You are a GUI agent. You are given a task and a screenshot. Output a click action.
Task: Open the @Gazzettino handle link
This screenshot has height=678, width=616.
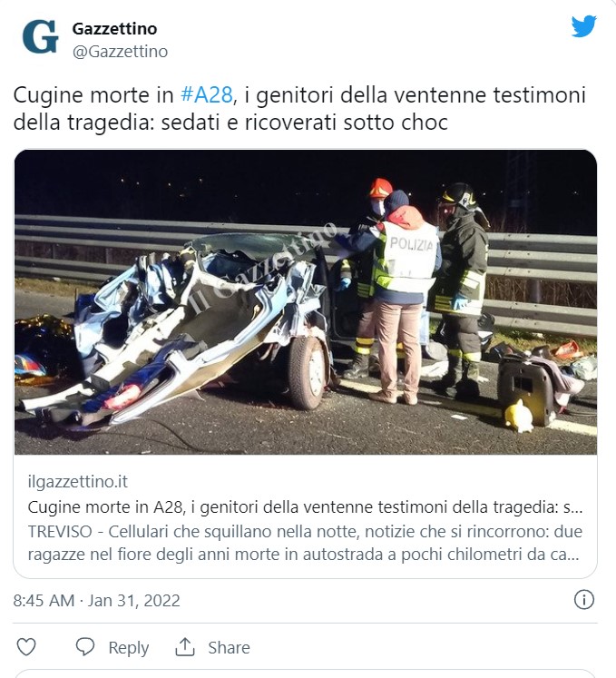120,52
